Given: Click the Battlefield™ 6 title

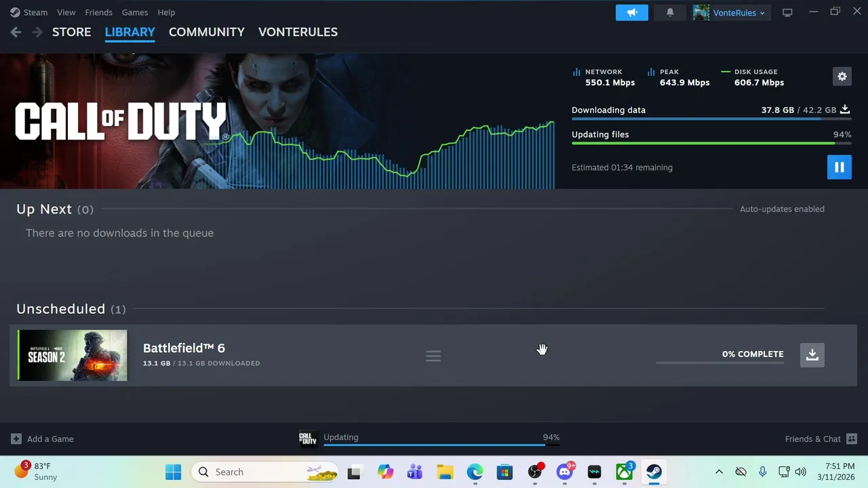Looking at the screenshot, I should point(184,348).
